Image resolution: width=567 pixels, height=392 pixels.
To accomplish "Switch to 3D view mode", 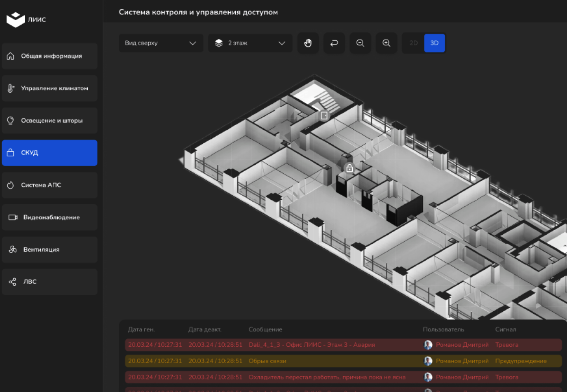I will 434,43.
